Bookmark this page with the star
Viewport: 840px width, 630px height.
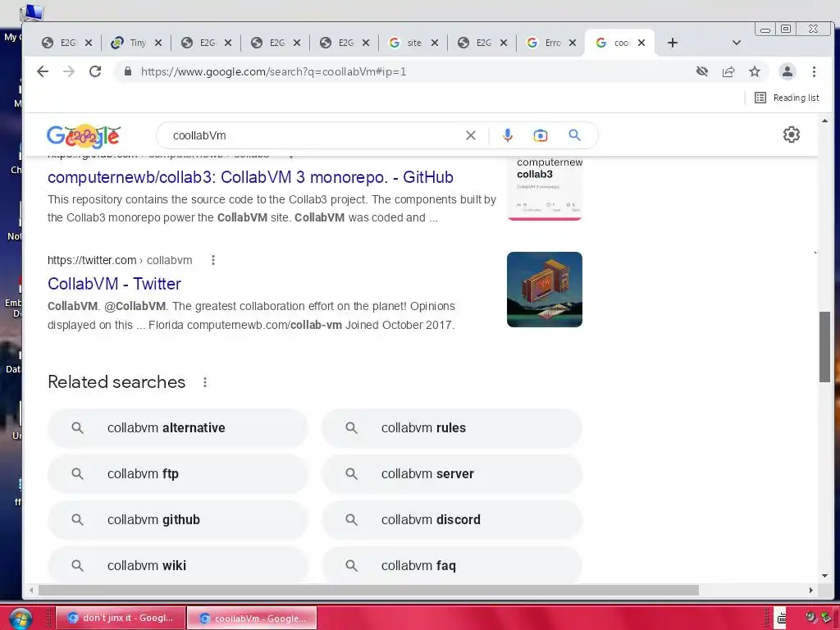click(x=755, y=71)
